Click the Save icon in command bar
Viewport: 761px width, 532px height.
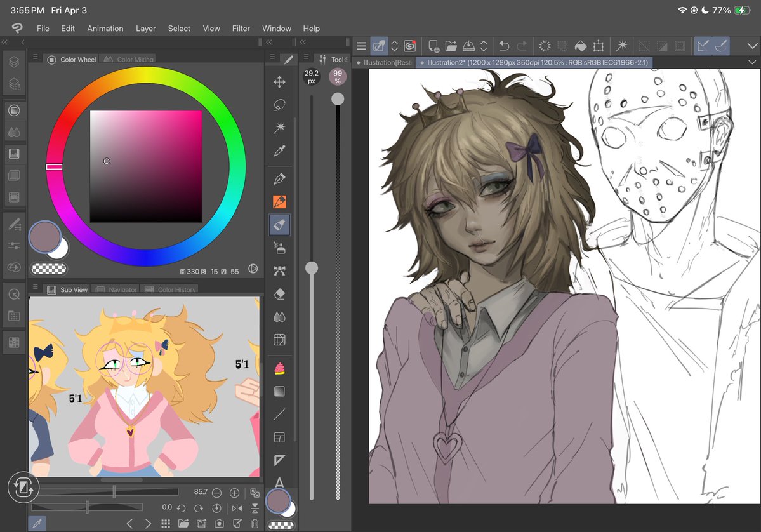tap(468, 46)
